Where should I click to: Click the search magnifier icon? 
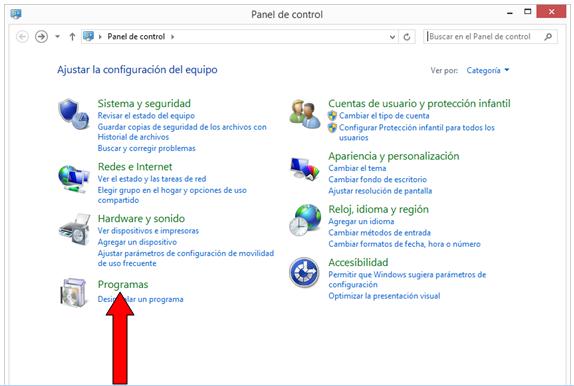(548, 37)
